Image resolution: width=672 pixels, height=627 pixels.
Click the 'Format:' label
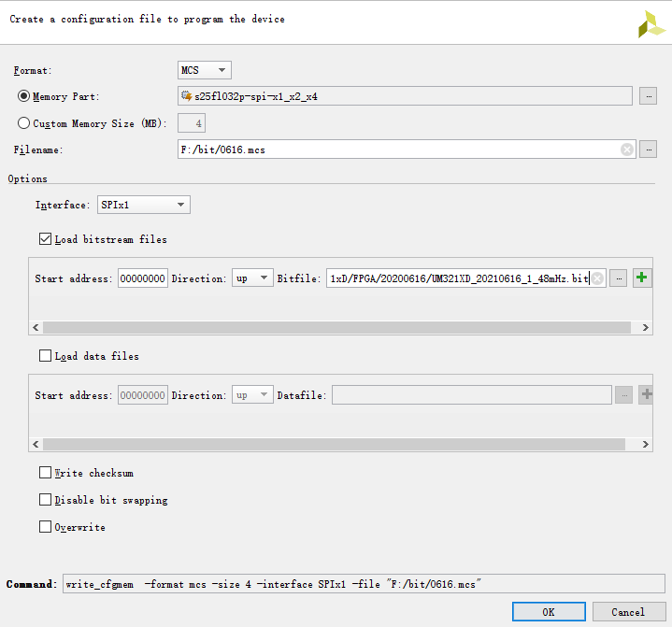33,70
